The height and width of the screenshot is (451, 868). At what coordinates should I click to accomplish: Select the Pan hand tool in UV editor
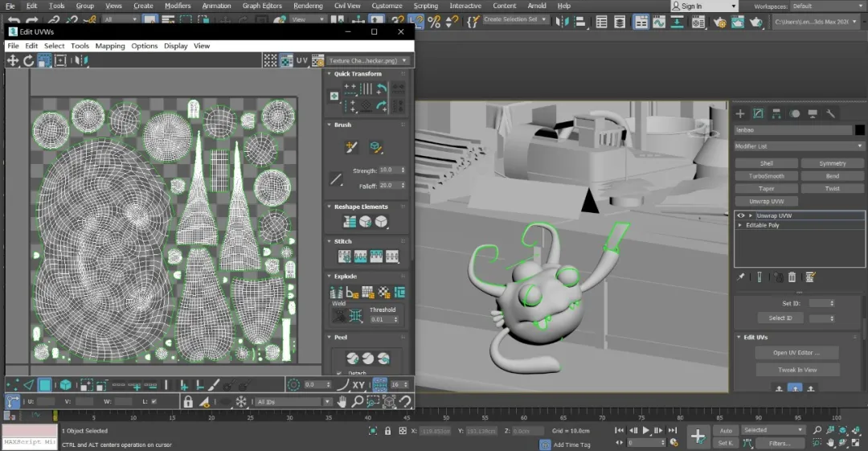click(342, 402)
